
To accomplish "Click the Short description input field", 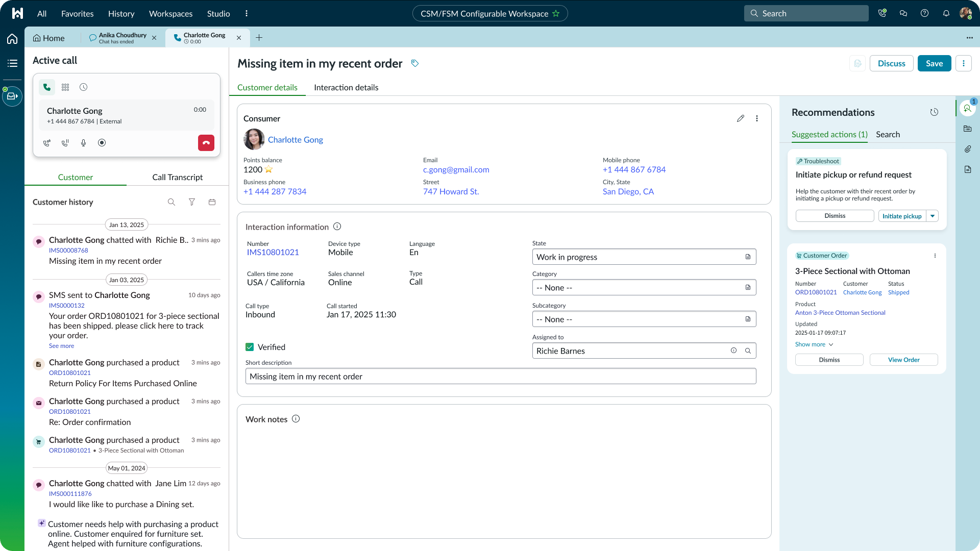I will (x=500, y=377).
